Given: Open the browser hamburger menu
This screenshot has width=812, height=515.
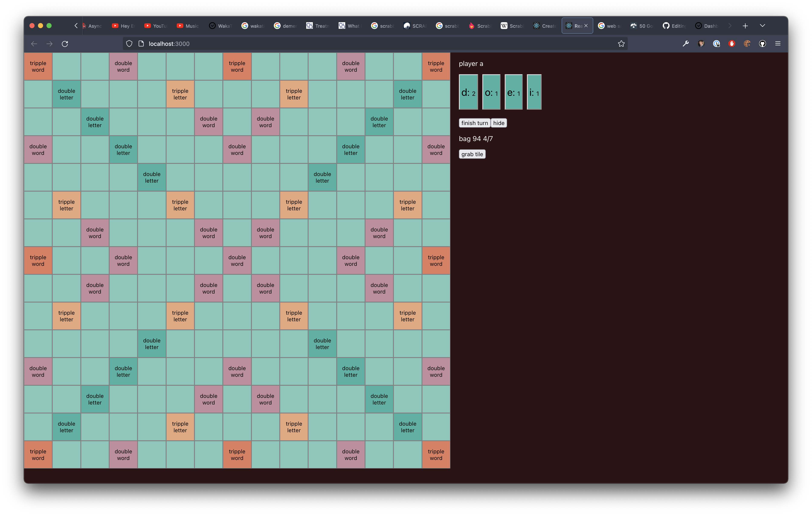Looking at the screenshot, I should click(778, 44).
